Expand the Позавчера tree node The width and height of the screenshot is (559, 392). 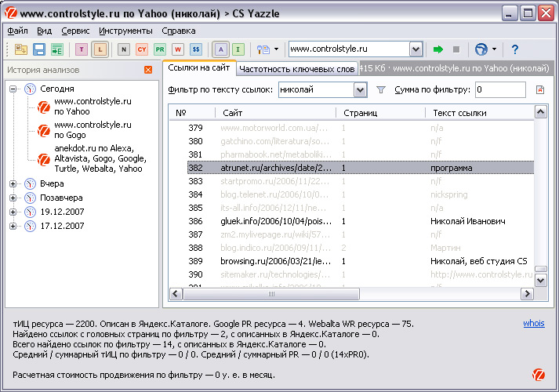13,198
